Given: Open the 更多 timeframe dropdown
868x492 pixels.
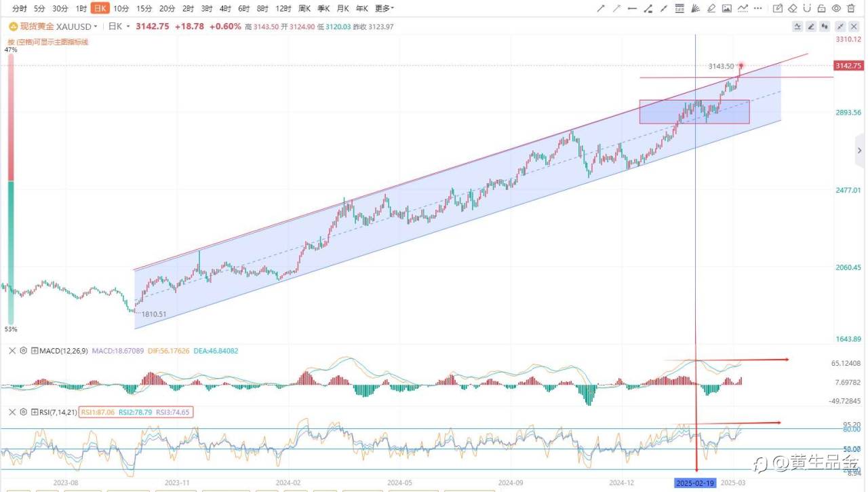Looking at the screenshot, I should [384, 9].
